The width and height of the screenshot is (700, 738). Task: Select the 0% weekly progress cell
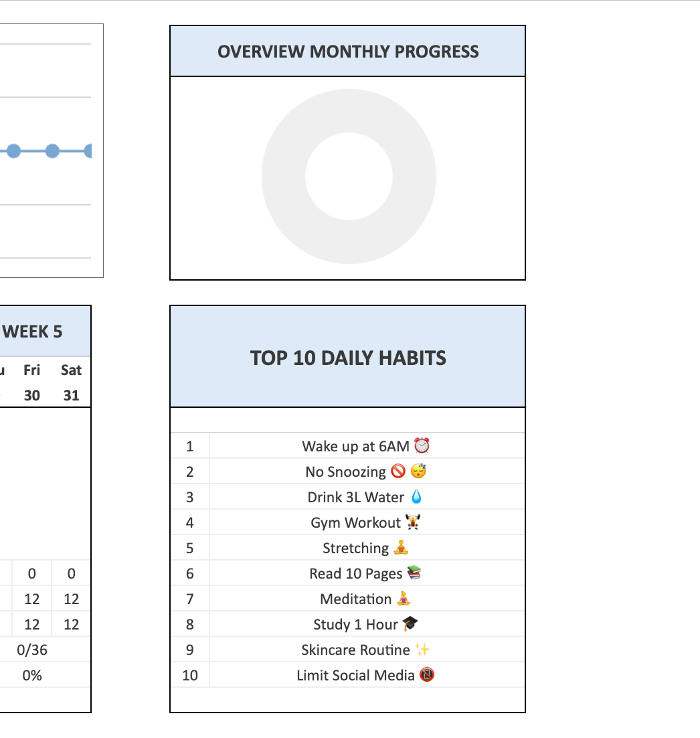pyautogui.click(x=32, y=675)
